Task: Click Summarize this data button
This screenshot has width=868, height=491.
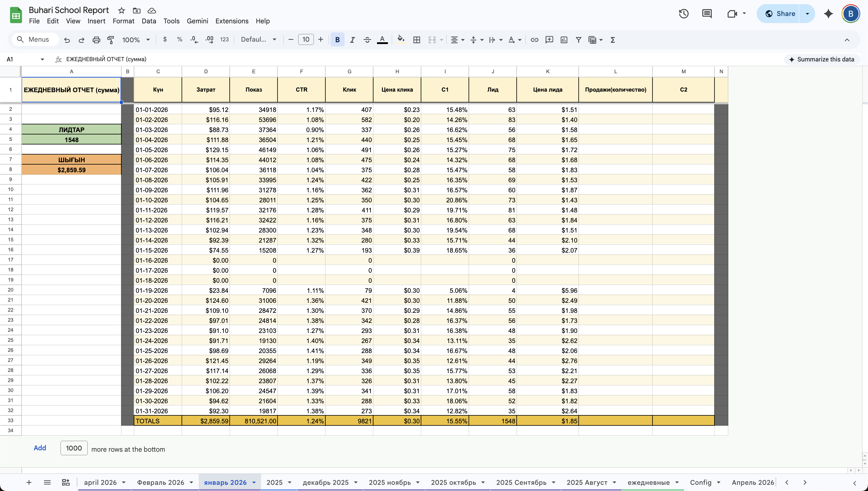Action: pyautogui.click(x=822, y=59)
